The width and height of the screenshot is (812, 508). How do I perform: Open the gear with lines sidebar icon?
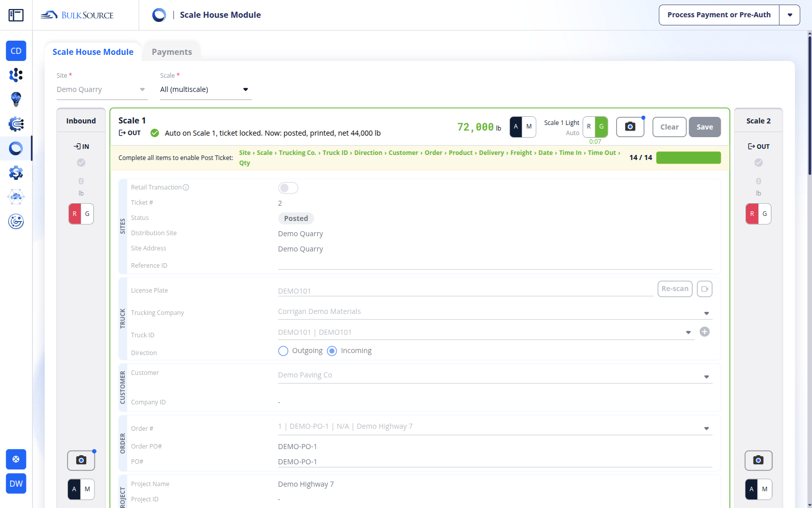coord(16,124)
